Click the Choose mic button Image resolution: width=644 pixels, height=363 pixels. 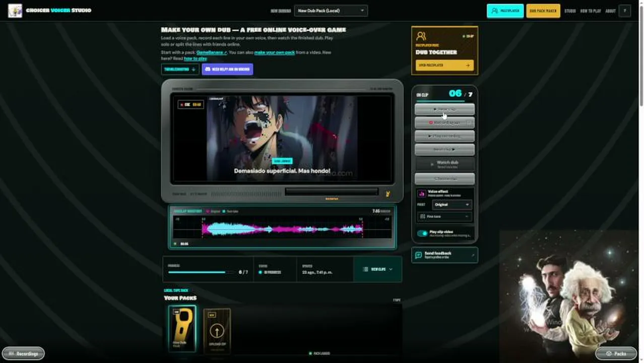444,178
